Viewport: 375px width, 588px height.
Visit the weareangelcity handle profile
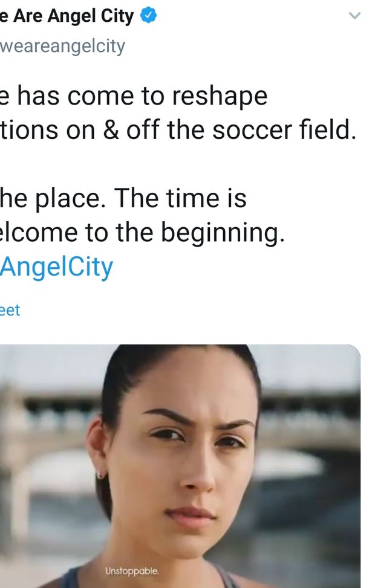click(x=62, y=46)
